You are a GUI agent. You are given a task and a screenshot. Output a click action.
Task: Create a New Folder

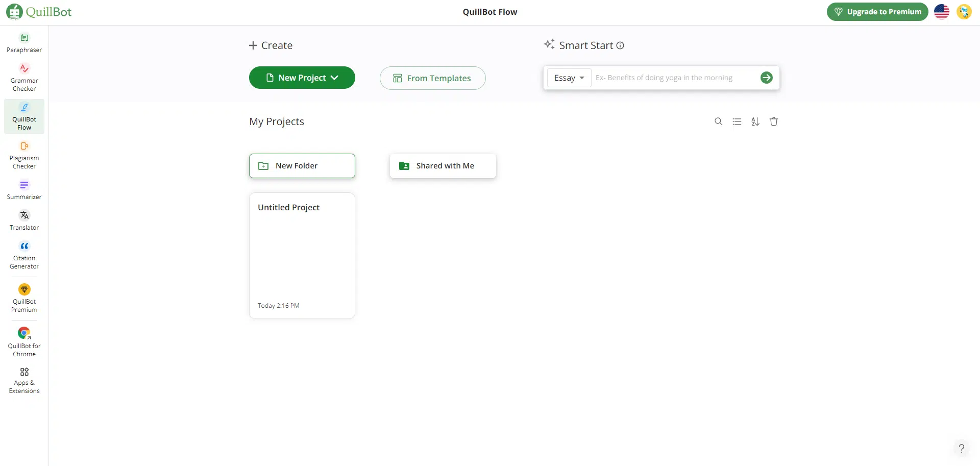pyautogui.click(x=302, y=166)
